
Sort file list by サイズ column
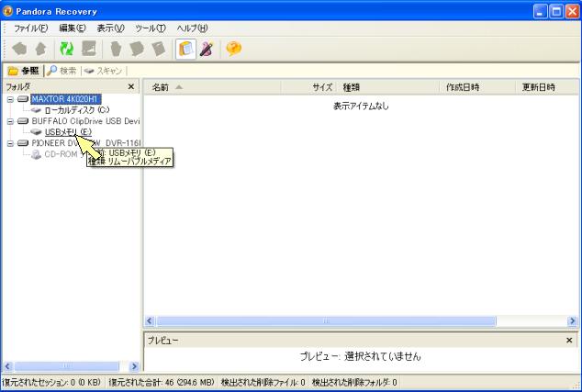308,87
